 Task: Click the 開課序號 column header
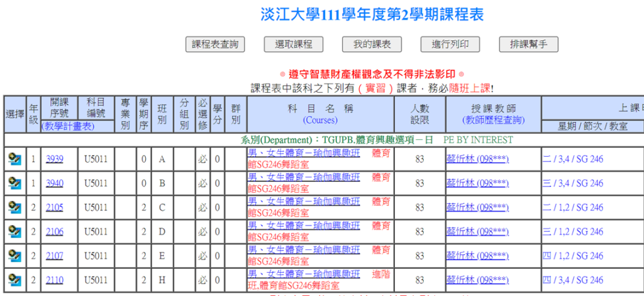click(x=59, y=108)
